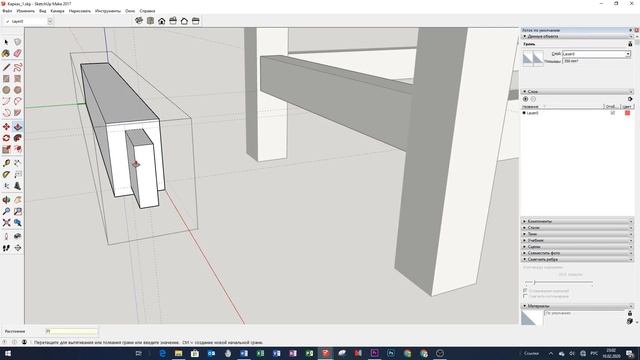Open the Камера menu

pos(58,11)
